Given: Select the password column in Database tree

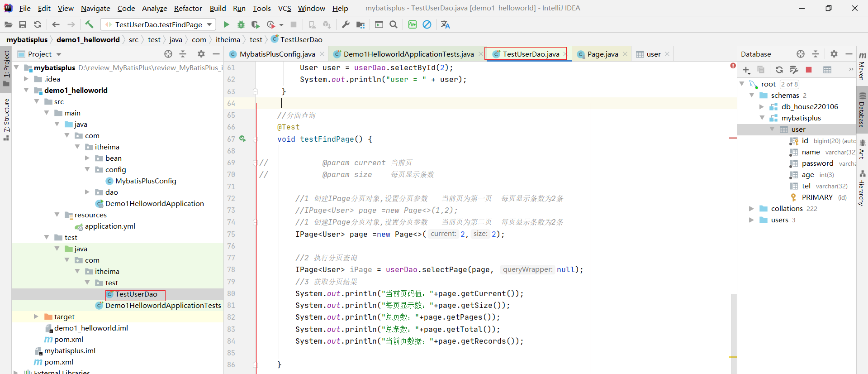Looking at the screenshot, I should click(817, 163).
